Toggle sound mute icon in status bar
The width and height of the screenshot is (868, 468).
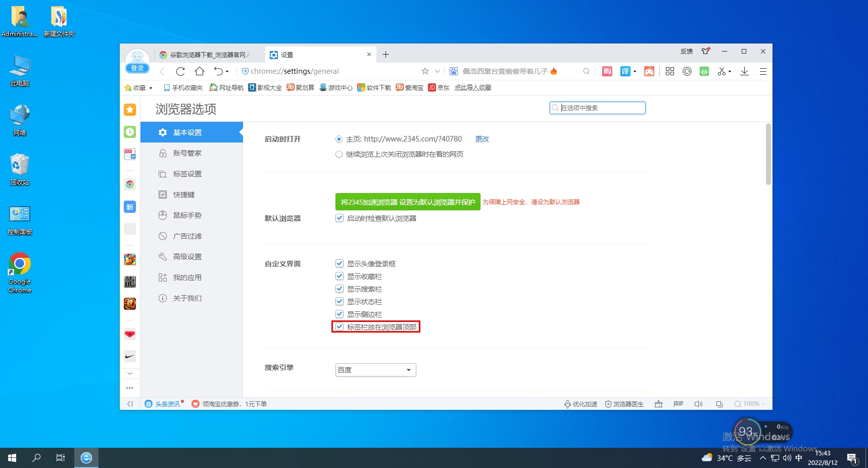(699, 404)
